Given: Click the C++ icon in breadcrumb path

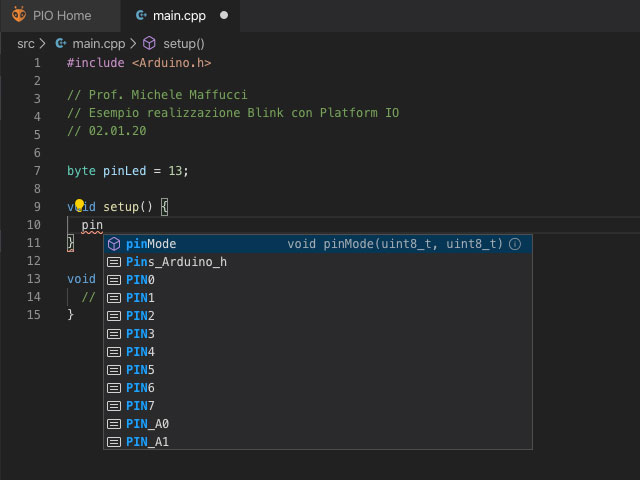Looking at the screenshot, I should [61, 43].
